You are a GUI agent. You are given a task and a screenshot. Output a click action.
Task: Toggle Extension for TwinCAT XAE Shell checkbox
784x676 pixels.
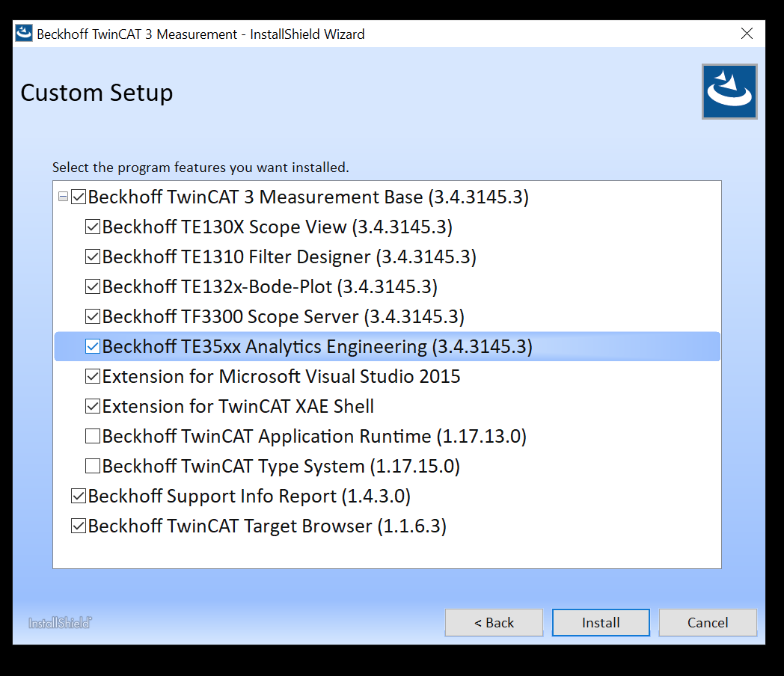click(x=93, y=406)
